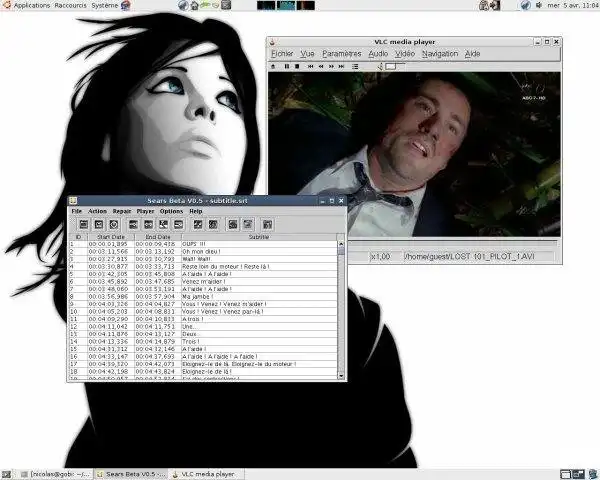
Task: Click start time 00:03:11,566 cell
Action: [111, 251]
